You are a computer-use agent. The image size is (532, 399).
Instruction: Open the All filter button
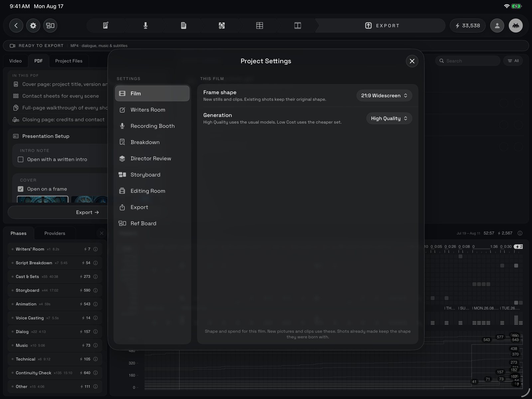tap(513, 61)
